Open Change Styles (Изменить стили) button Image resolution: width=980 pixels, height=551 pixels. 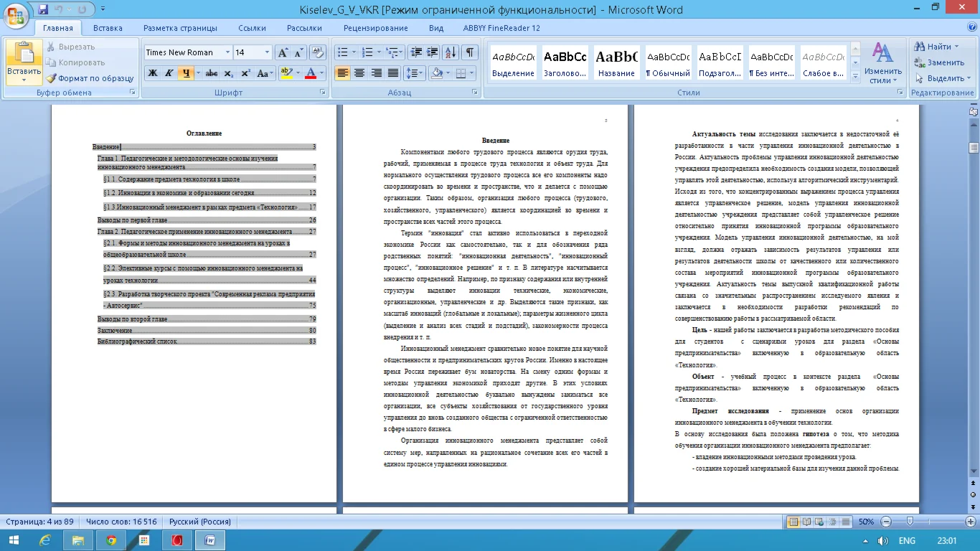point(882,63)
